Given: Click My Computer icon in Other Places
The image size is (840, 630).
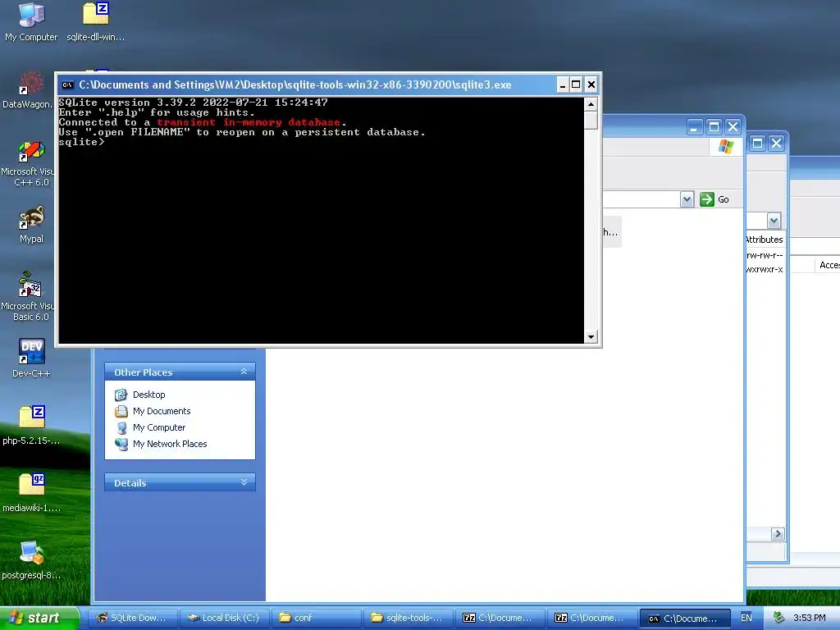Looking at the screenshot, I should point(121,427).
